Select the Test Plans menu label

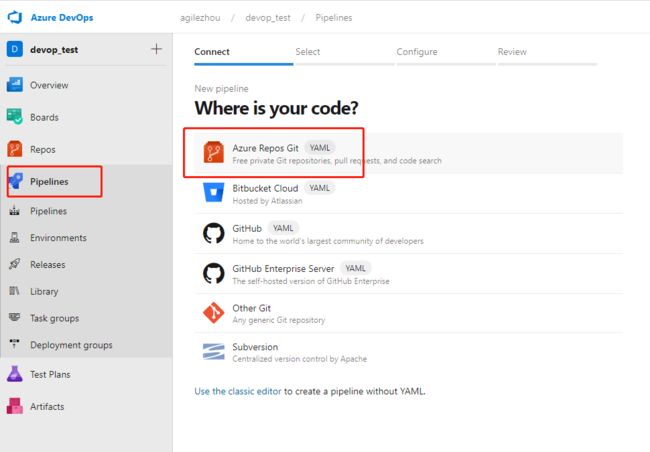[50, 374]
